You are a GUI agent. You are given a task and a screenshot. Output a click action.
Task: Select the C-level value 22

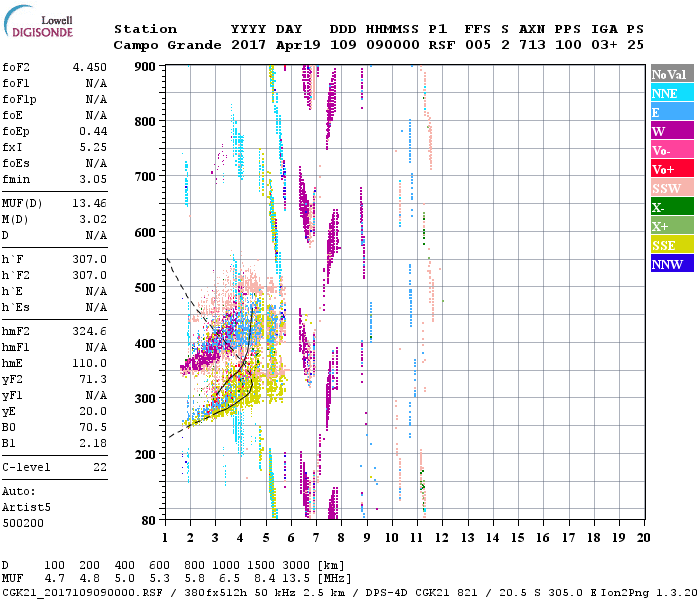click(100, 466)
